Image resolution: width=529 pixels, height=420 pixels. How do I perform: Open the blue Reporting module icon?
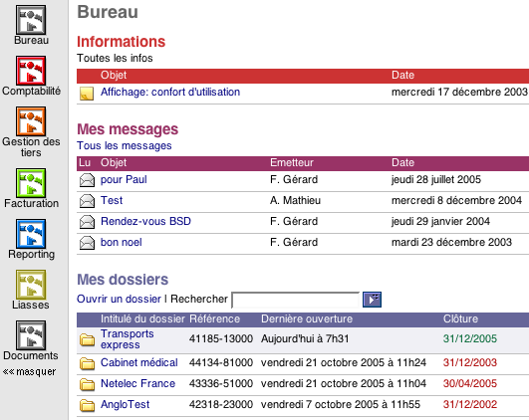[31, 234]
